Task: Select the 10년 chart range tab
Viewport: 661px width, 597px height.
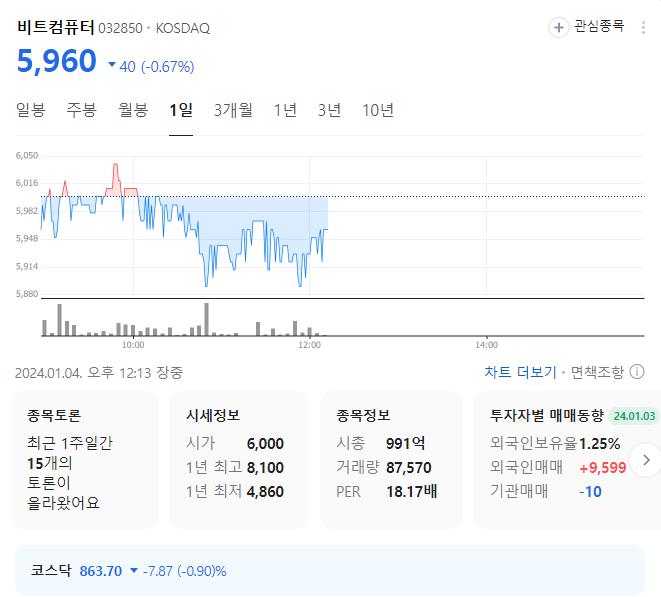Action: pyautogui.click(x=378, y=110)
